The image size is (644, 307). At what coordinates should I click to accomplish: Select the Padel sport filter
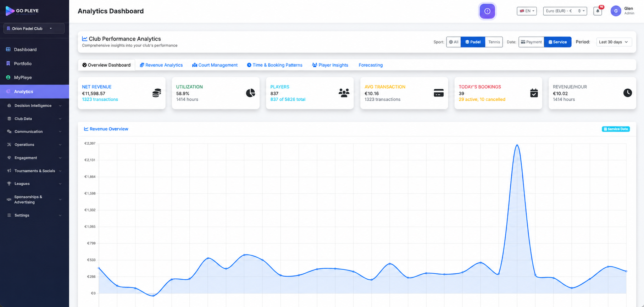473,42
